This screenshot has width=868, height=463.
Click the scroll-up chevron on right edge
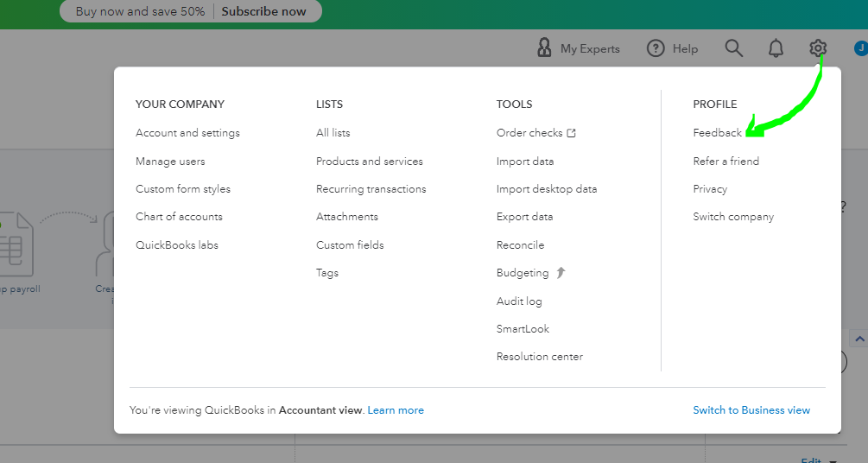(858, 339)
